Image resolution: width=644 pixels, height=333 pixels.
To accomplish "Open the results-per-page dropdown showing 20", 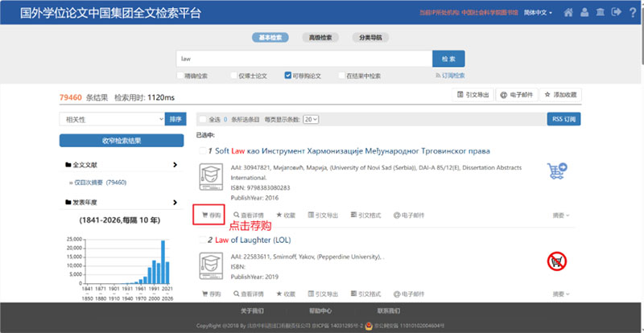I will tap(311, 119).
